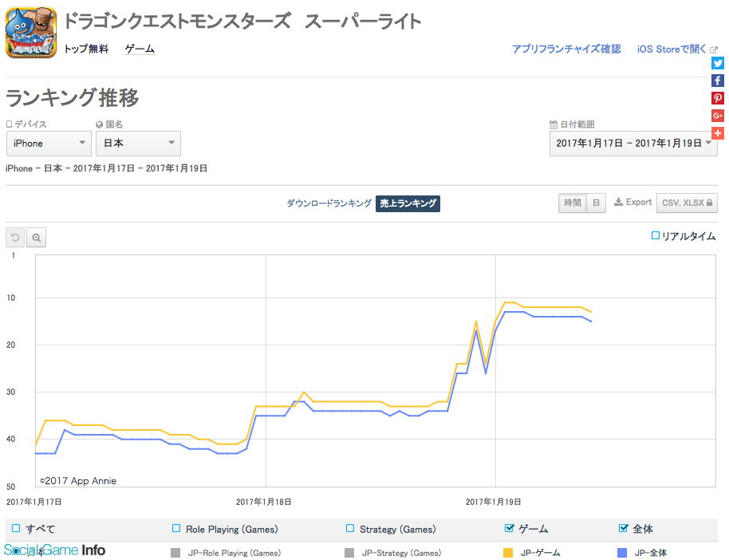Image resolution: width=729 pixels, height=560 pixels.
Task: Click the ©2017 App Annie chart credit
Action: pyautogui.click(x=78, y=481)
